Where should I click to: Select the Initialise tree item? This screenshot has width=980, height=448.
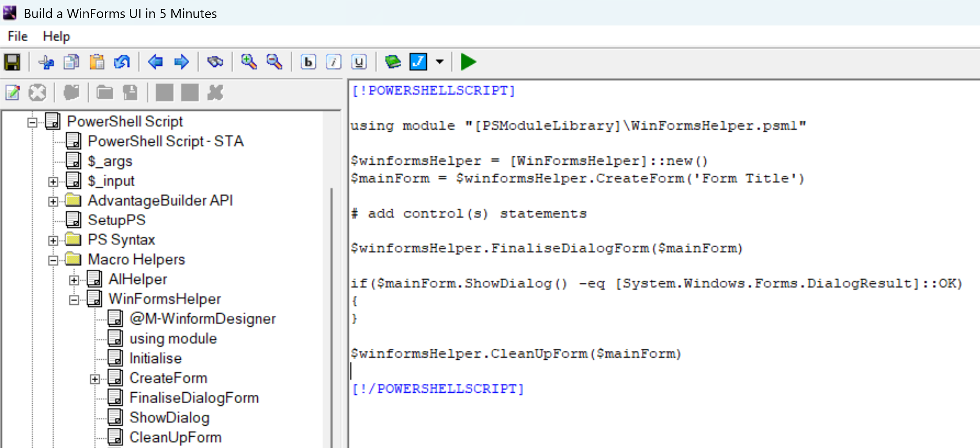click(155, 358)
